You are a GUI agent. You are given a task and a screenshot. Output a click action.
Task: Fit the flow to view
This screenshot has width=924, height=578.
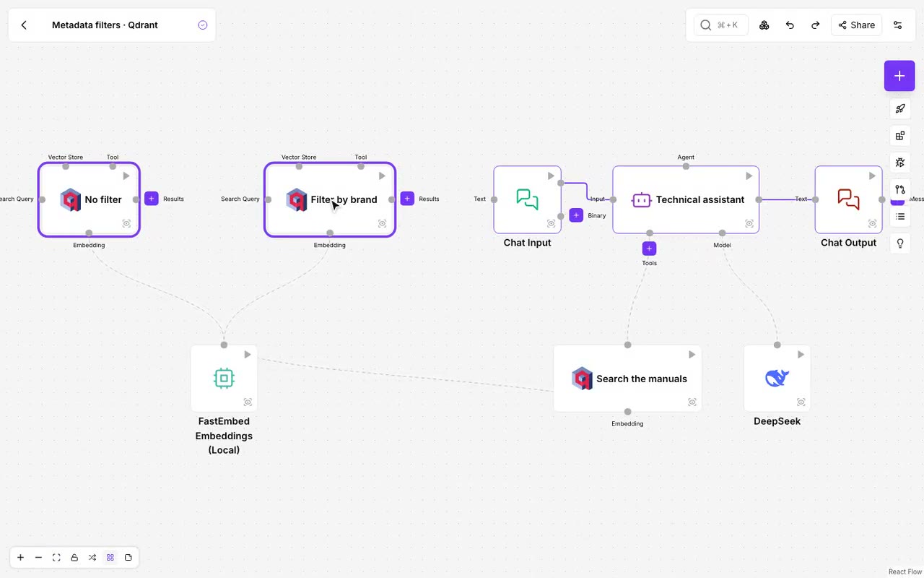point(56,558)
